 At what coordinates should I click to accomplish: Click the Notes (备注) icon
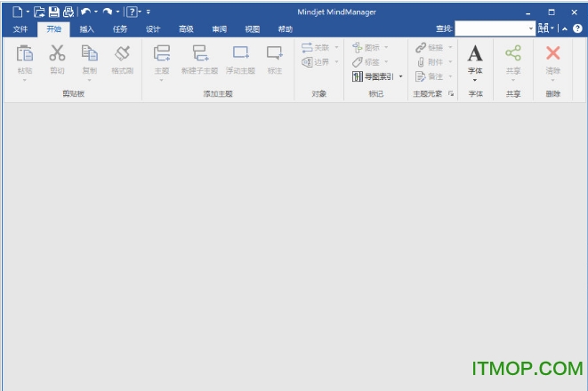click(x=421, y=76)
